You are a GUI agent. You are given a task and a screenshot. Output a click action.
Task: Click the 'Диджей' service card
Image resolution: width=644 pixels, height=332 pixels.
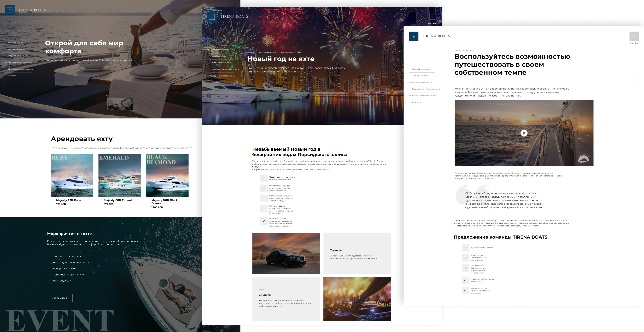(x=286, y=299)
